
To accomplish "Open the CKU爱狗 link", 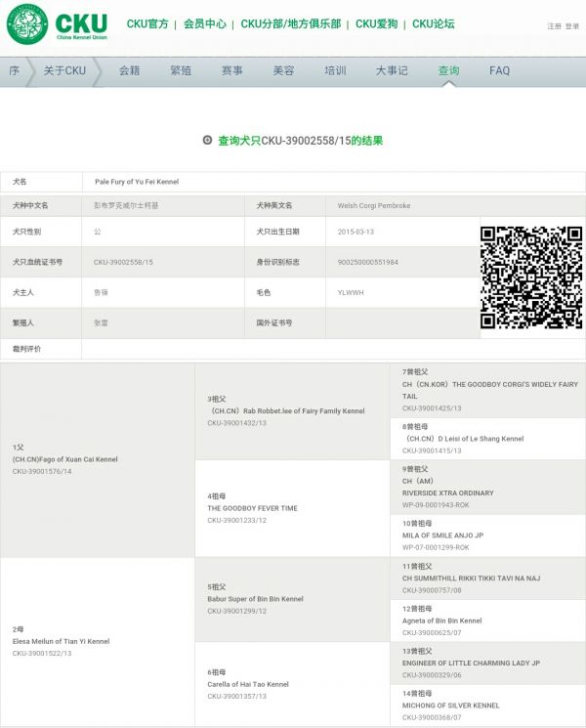I will [x=376, y=24].
